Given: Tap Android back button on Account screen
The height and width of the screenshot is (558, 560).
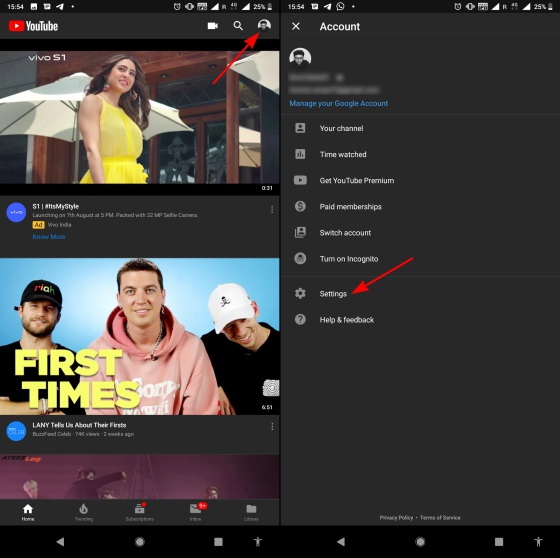Looking at the screenshot, I should pos(341,542).
